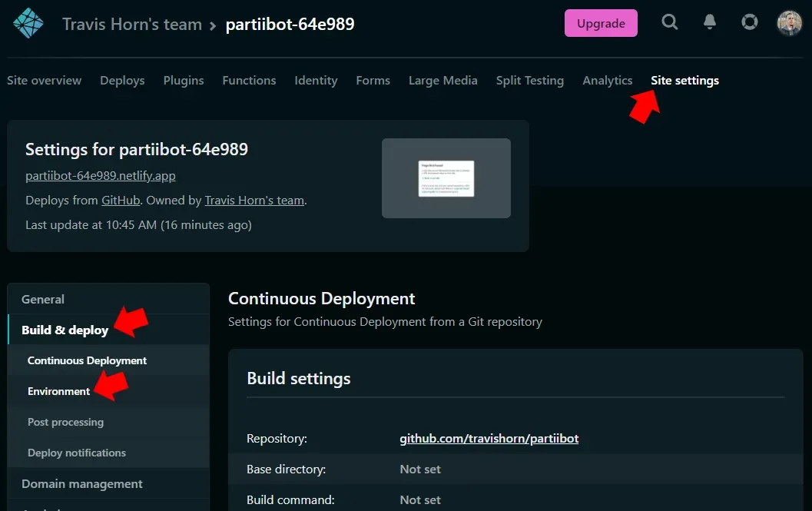Open the Functions tab
Screen dimensions: 812x511
[249, 80]
